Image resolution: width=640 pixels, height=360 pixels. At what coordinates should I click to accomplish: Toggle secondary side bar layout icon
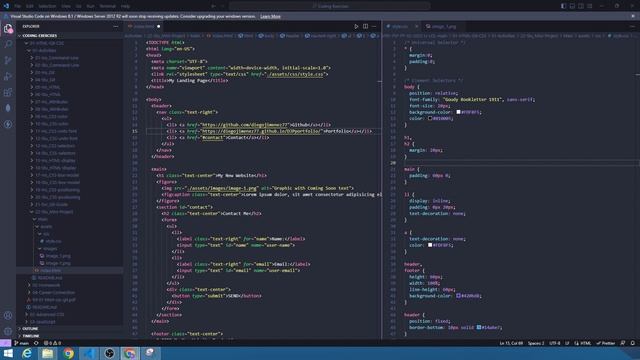(581, 6)
